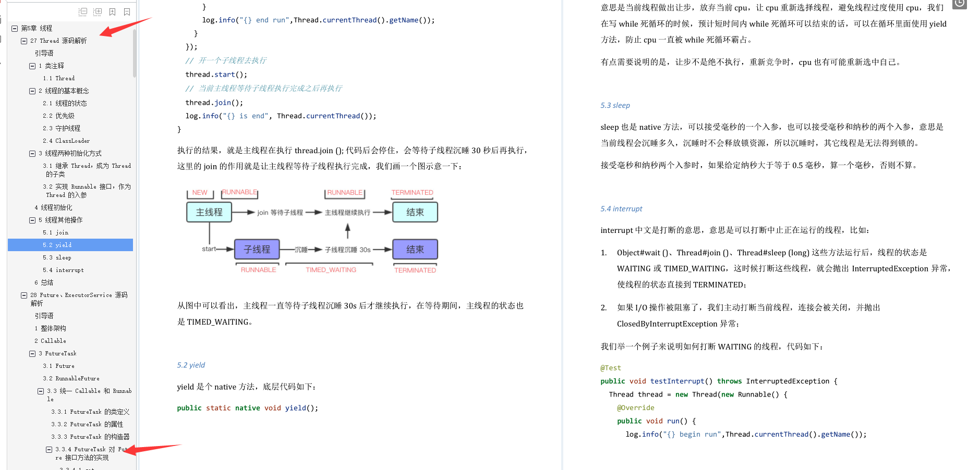Click the remove bookmark icon
This screenshot has height=470, width=980.
click(x=127, y=11)
